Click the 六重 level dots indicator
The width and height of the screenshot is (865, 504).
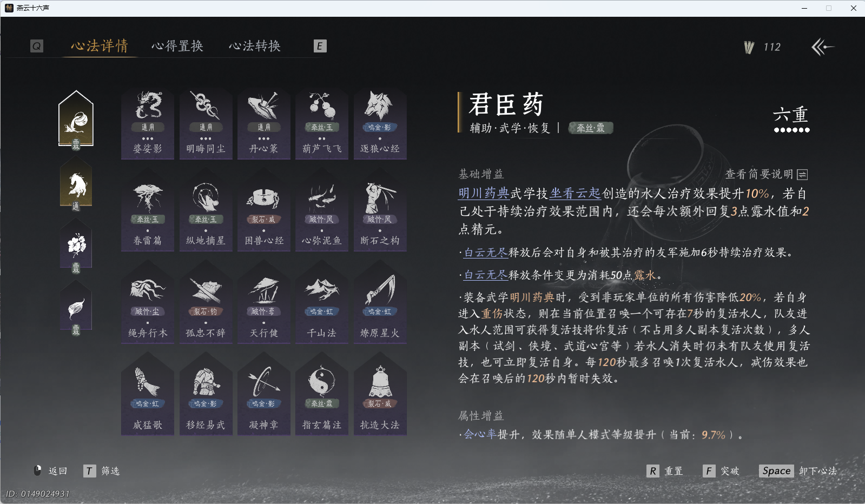(x=791, y=130)
